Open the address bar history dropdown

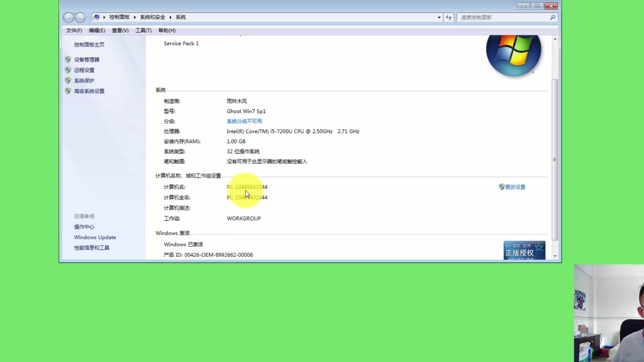(439, 17)
